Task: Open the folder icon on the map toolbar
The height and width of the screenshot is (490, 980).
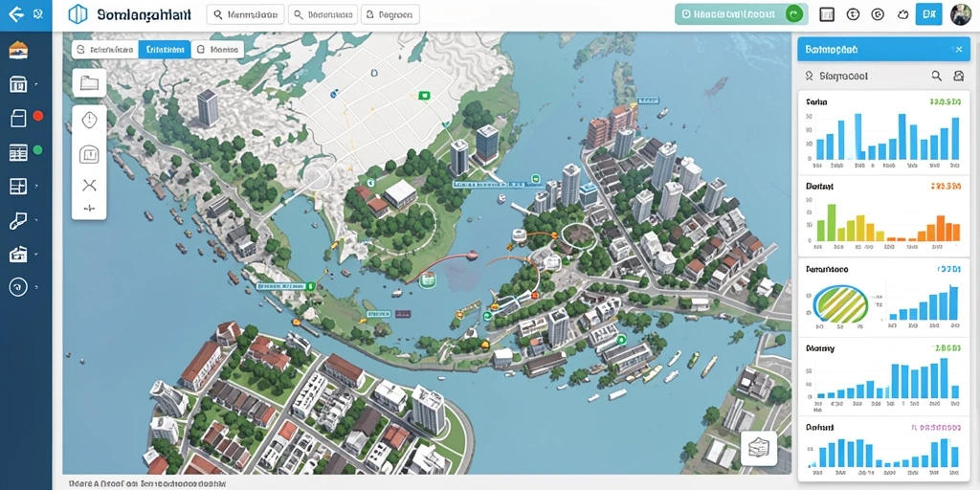Action: 89,82
